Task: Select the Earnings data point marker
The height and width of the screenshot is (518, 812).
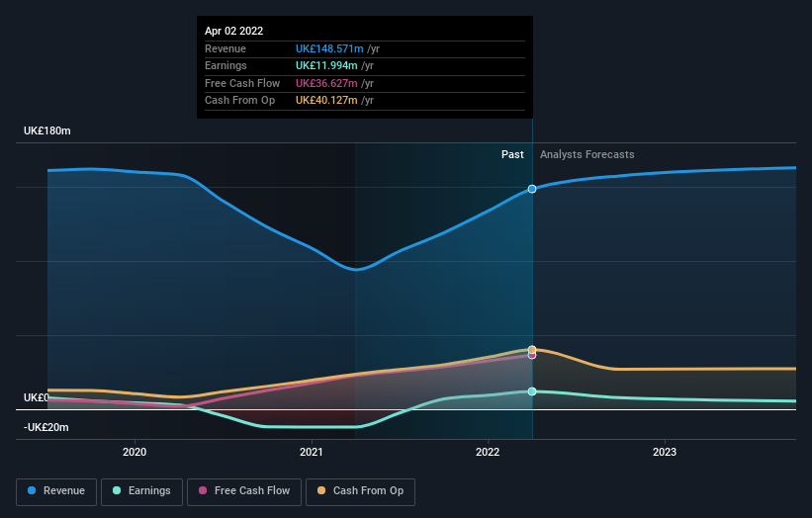Action: tap(532, 391)
